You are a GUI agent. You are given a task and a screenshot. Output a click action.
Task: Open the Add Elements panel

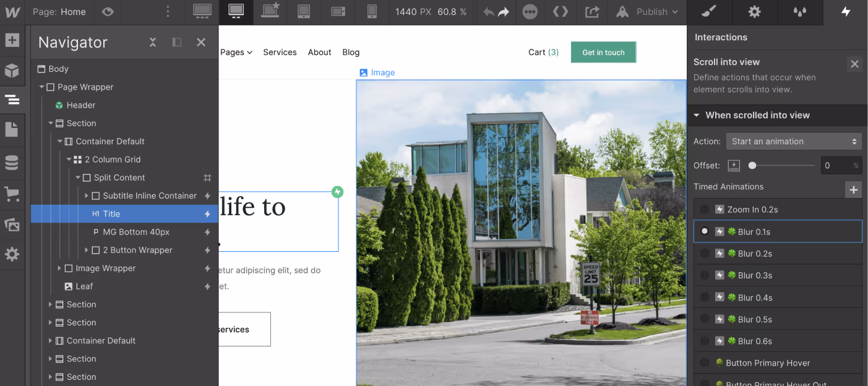(x=12, y=40)
